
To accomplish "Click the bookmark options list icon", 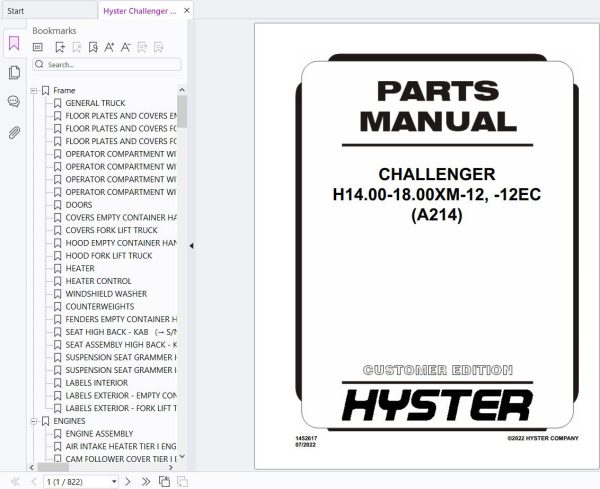I will (x=38, y=47).
